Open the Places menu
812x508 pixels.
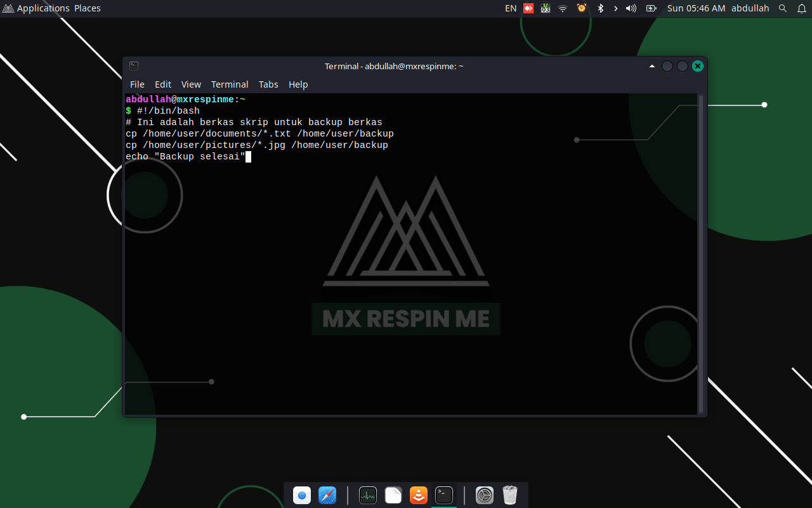(x=88, y=8)
